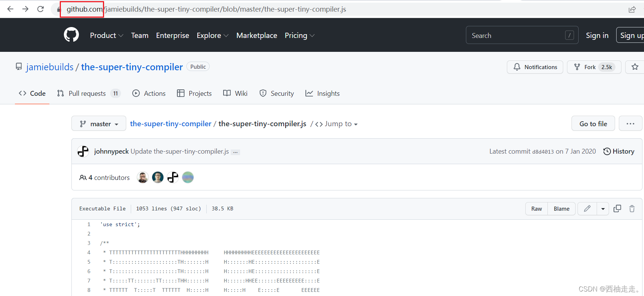Viewport: 644px width, 296px height.
Task: Open the Actions tab
Action: [149, 94]
